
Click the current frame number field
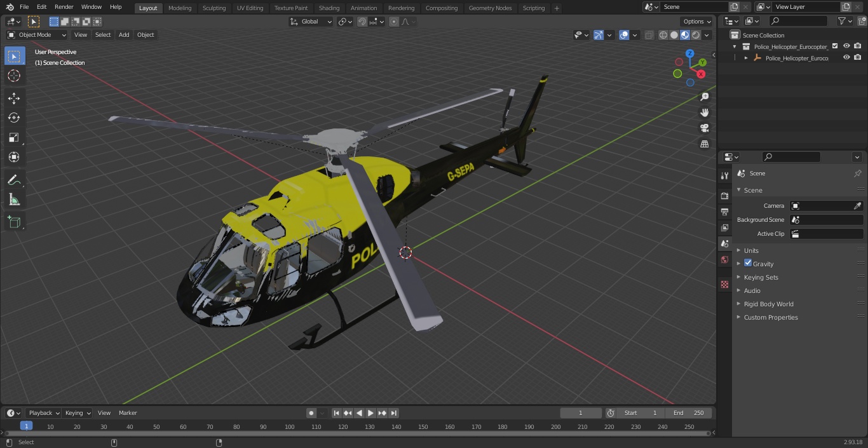581,413
